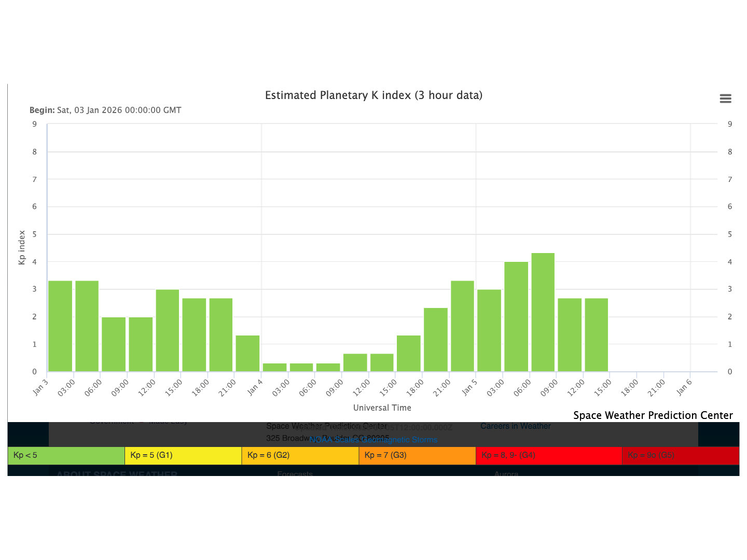The image size is (747, 560).
Task: Click the chart title Estimated Planetary K index
Action: click(374, 95)
